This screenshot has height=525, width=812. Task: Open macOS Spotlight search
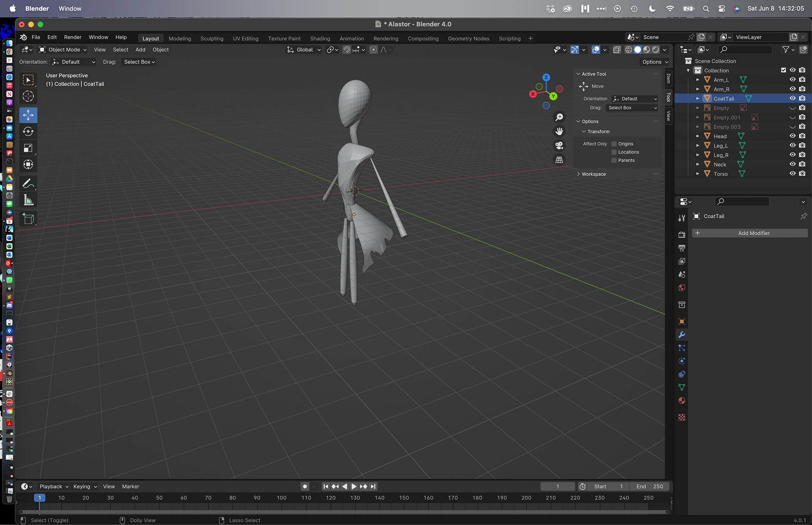pyautogui.click(x=706, y=8)
